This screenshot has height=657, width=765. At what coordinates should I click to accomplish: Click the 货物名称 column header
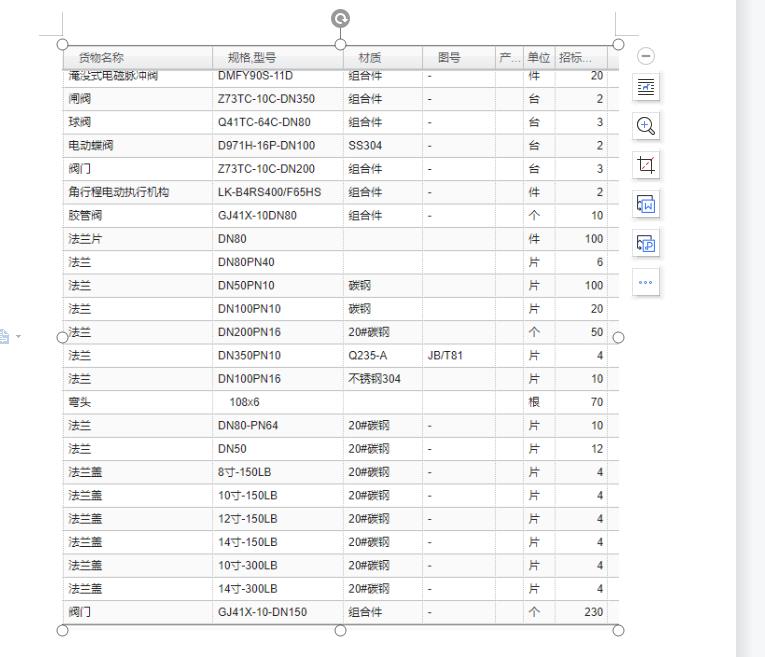point(101,58)
